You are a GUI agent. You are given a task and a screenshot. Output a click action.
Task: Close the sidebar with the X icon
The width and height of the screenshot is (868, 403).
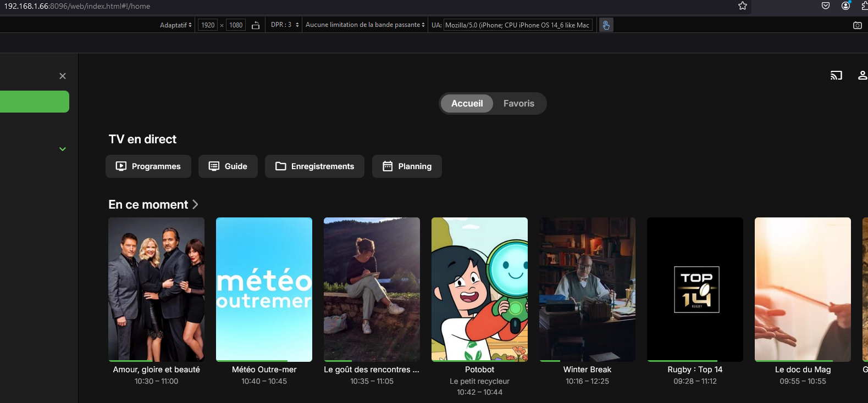coord(63,76)
